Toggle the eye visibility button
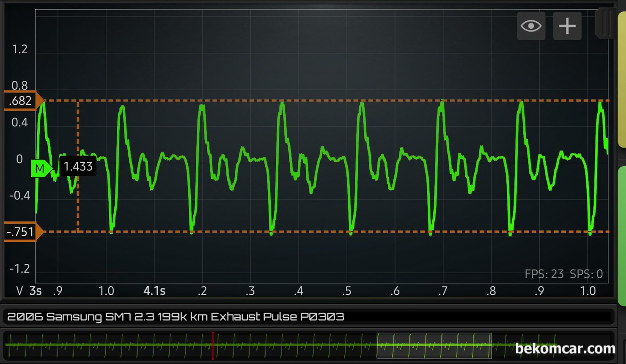This screenshot has width=626, height=364. [531, 26]
